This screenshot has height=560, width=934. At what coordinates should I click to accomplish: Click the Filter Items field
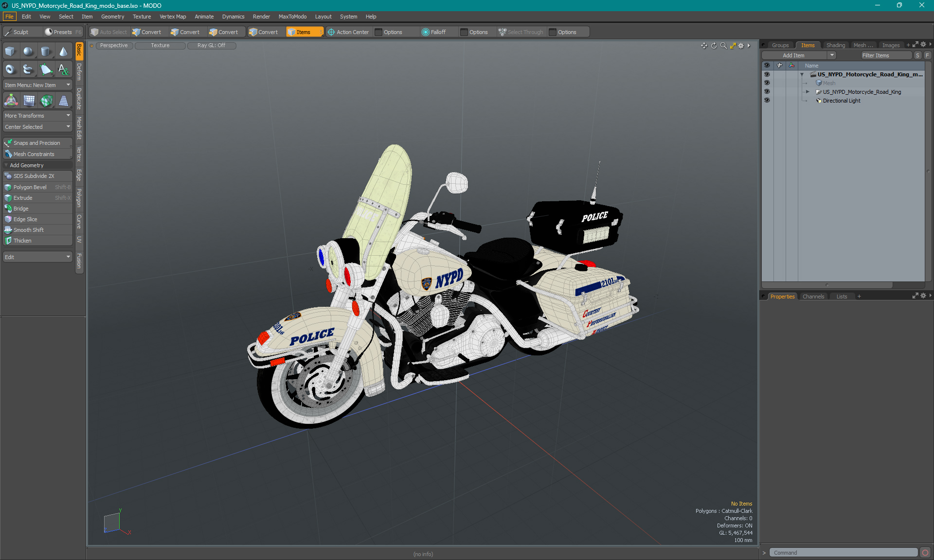[x=885, y=55]
